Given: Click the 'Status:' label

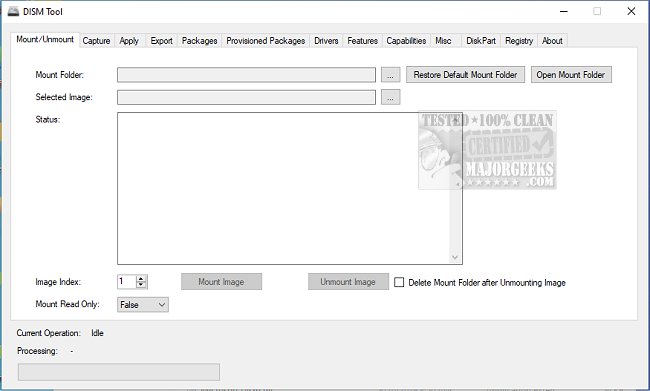Looking at the screenshot, I should click(x=48, y=120).
